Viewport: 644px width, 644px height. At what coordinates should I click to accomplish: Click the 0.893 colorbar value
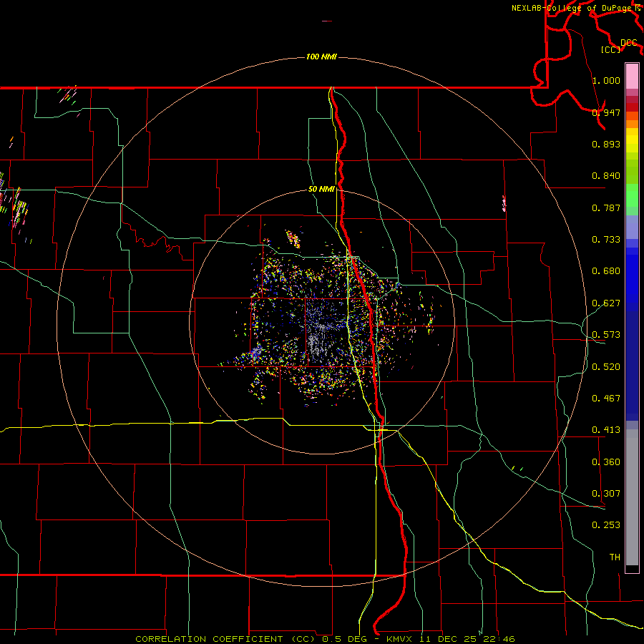coord(606,144)
